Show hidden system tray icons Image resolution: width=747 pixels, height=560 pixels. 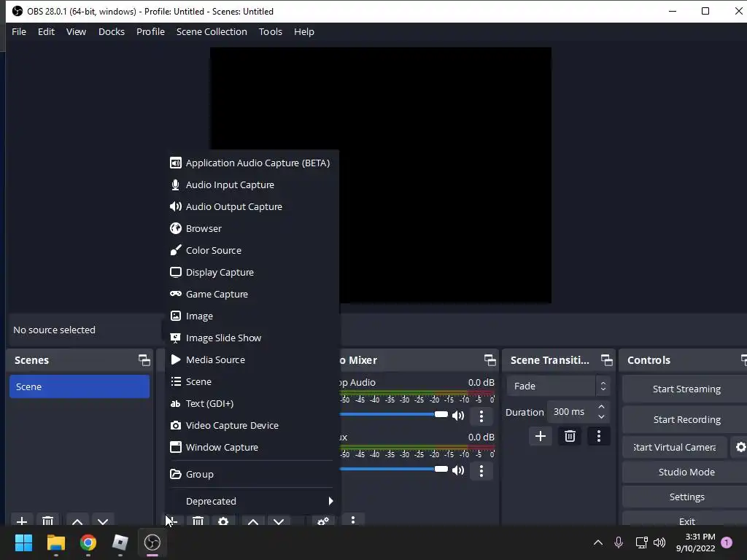click(x=598, y=542)
